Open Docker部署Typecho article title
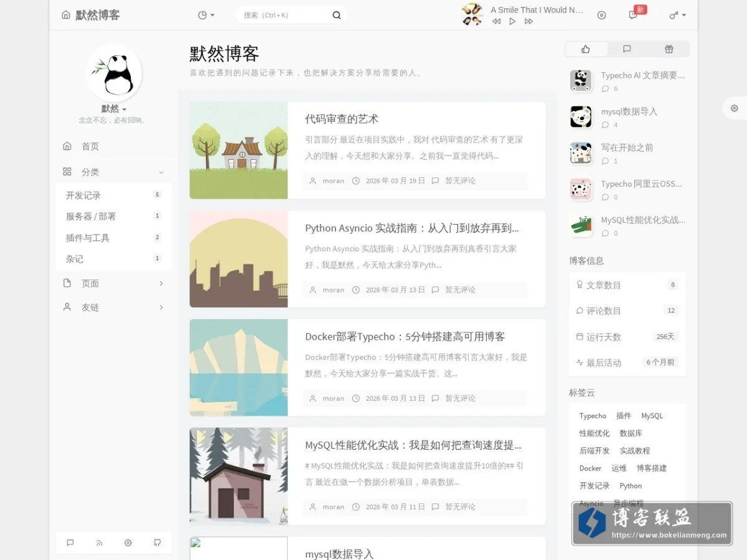 coord(405,337)
